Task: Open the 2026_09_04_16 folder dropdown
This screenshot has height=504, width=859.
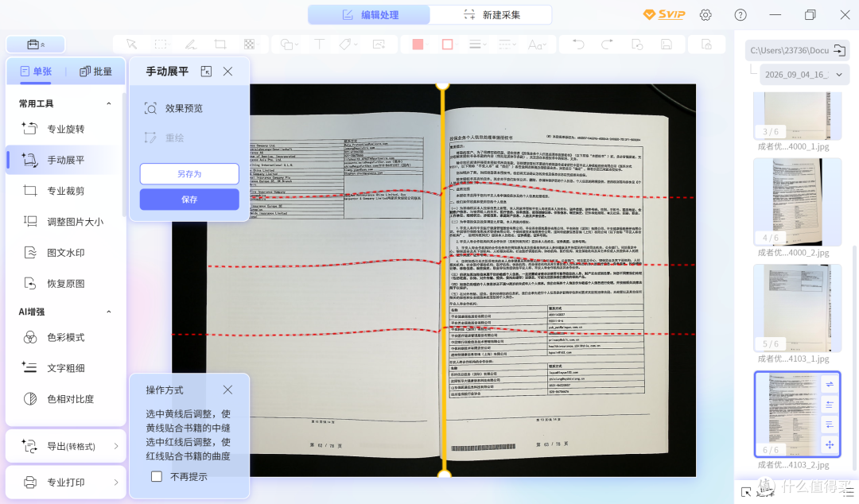Action: pos(804,75)
